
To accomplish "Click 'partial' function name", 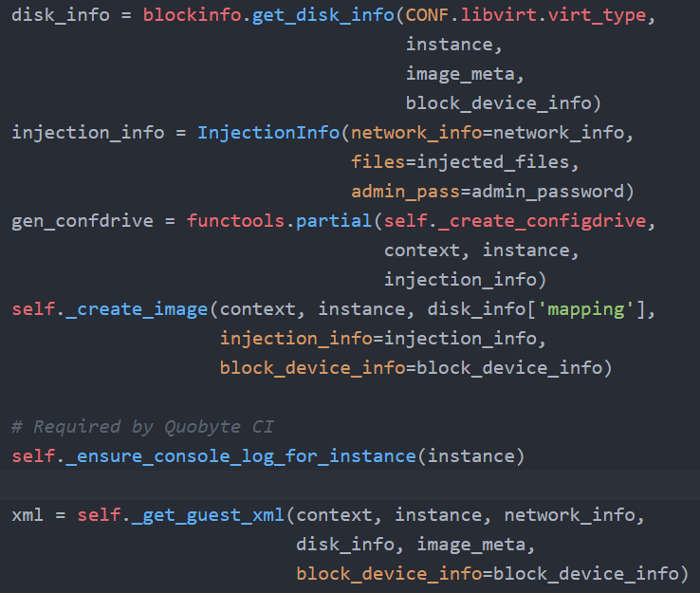I will click(x=334, y=221).
